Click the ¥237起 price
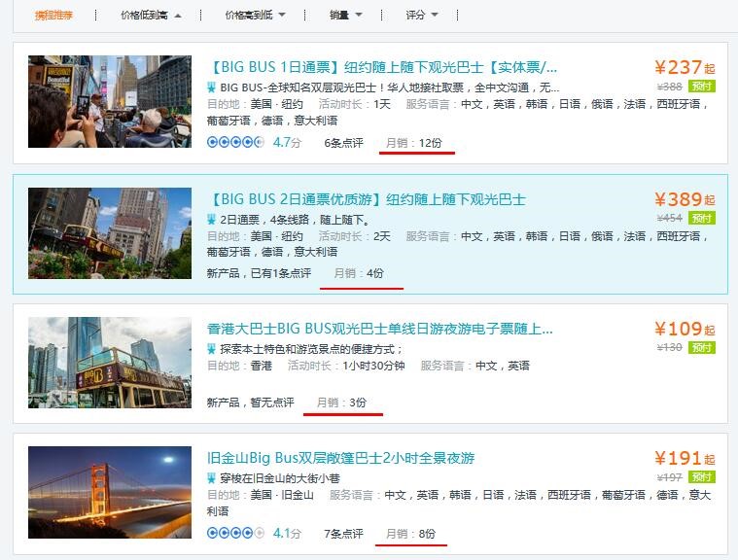This screenshot has height=560, width=738. point(685,67)
